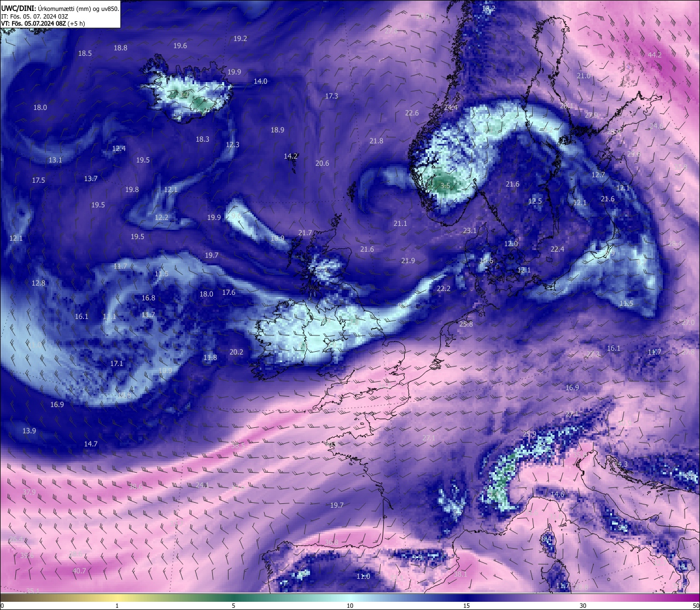This screenshot has height=610, width=700.
Task: Click the 21.9 value label
Action: tap(408, 261)
